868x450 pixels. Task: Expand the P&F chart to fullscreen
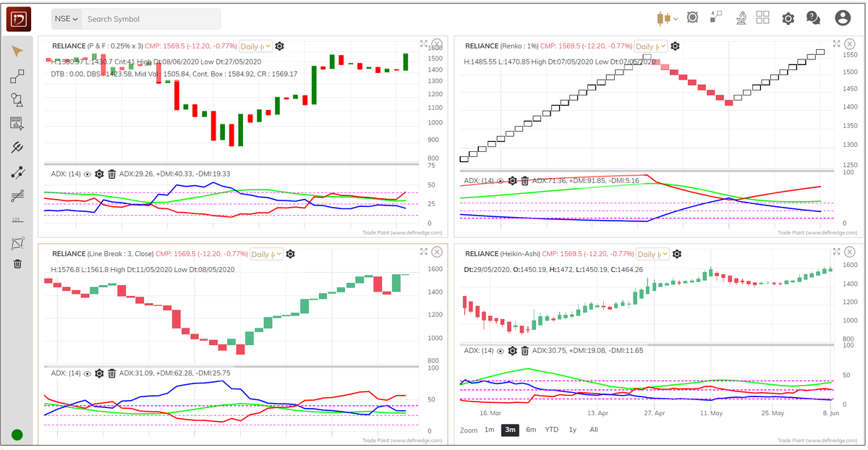coord(424,43)
